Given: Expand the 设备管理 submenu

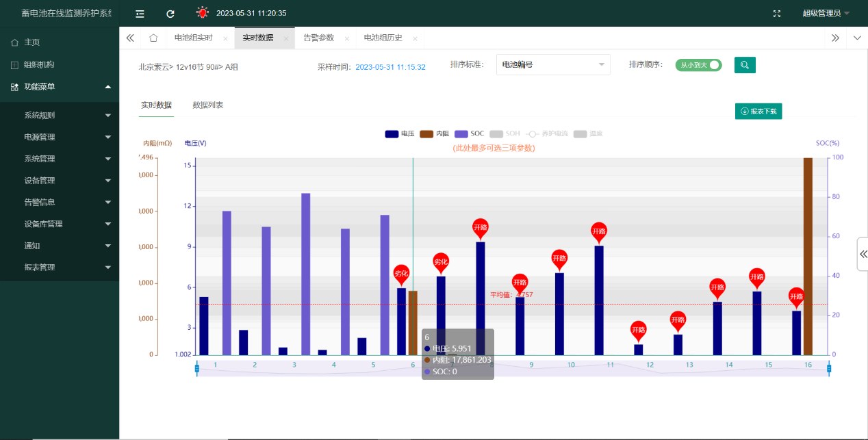Looking at the screenshot, I should coord(60,181).
